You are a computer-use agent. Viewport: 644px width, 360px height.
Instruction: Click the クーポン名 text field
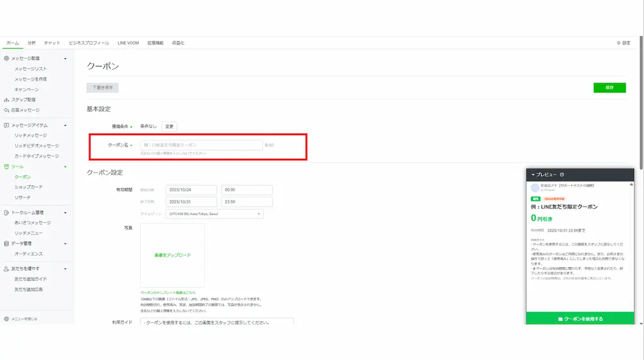click(x=200, y=145)
